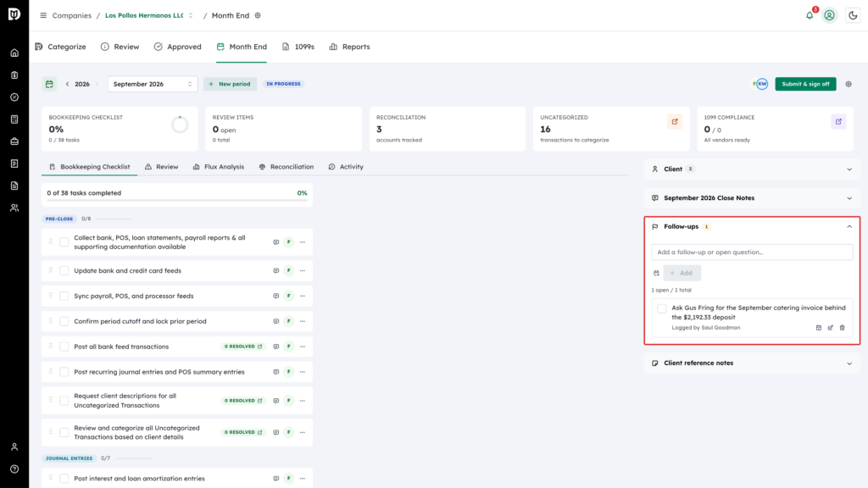Switch to the 1099s tab

pos(298,47)
